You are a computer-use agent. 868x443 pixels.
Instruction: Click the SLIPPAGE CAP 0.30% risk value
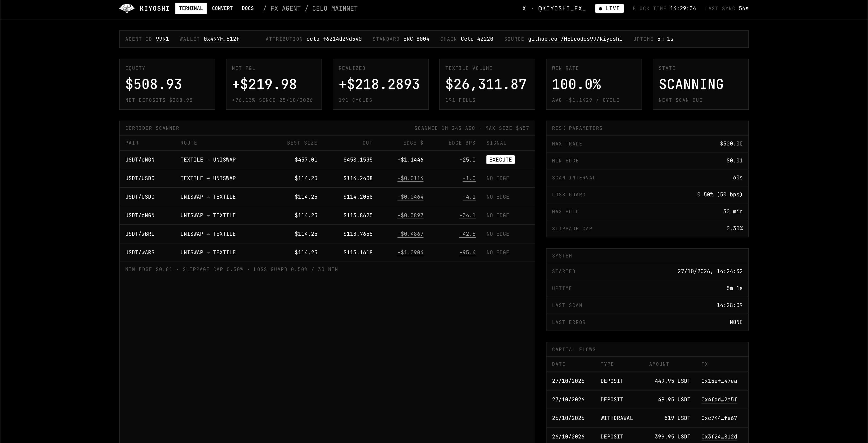coord(735,229)
